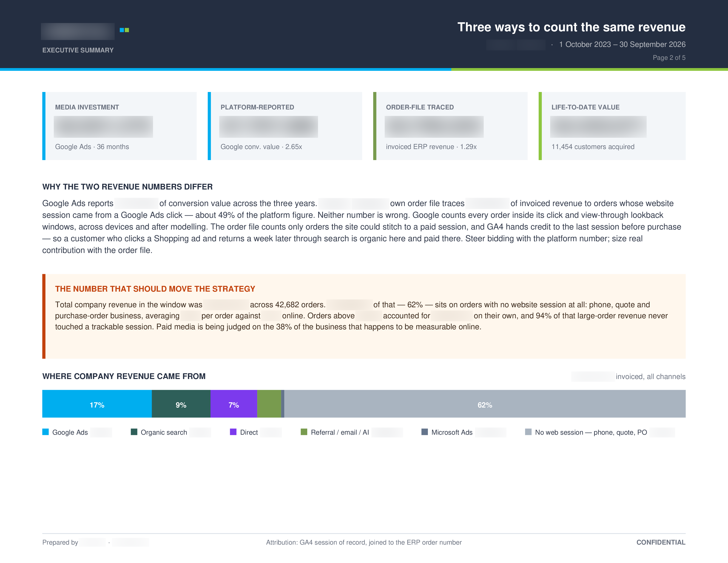Click 'across 42,682 orders.' in the callout
Viewport: 728px width, 563px height.
pyautogui.click(x=288, y=304)
